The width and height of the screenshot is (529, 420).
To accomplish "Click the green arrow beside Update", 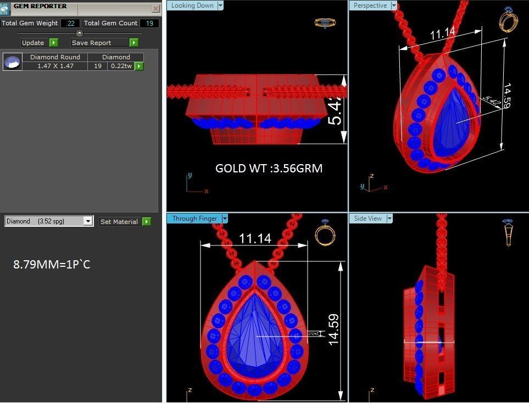I will pyautogui.click(x=54, y=42).
